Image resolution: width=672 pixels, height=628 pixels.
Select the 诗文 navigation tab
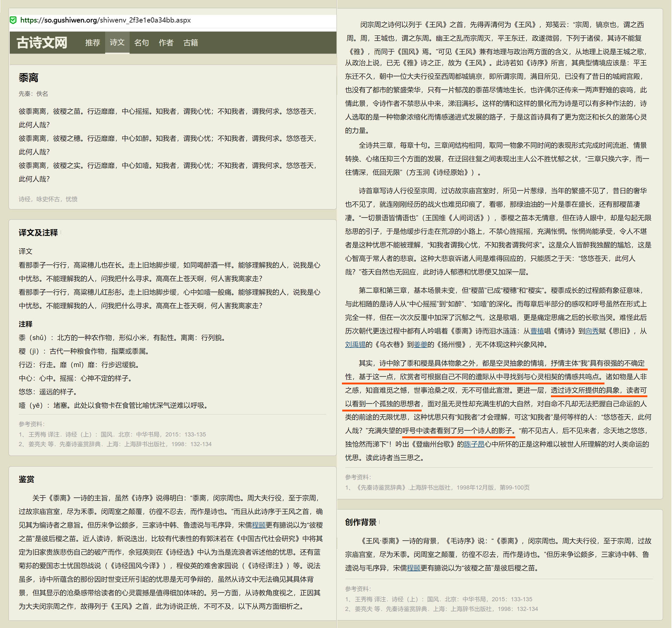pyautogui.click(x=117, y=43)
